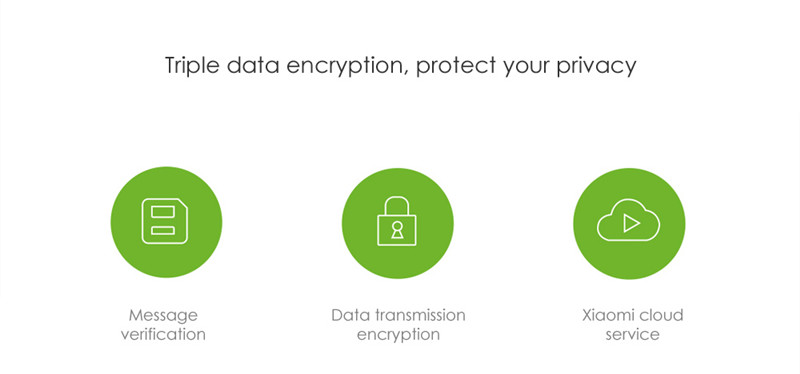This screenshot has height=374, width=800.
Task: Click the word 'verification' under the card icon
Action: 163,335
